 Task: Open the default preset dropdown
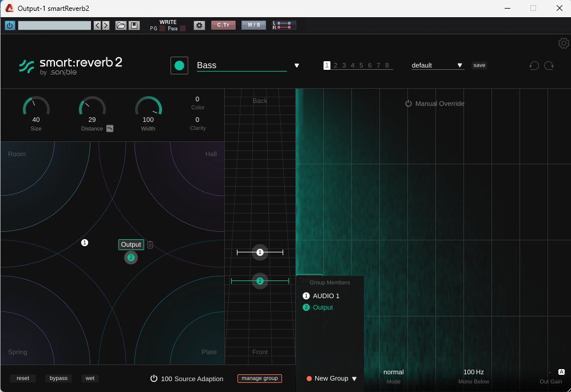[x=438, y=65]
